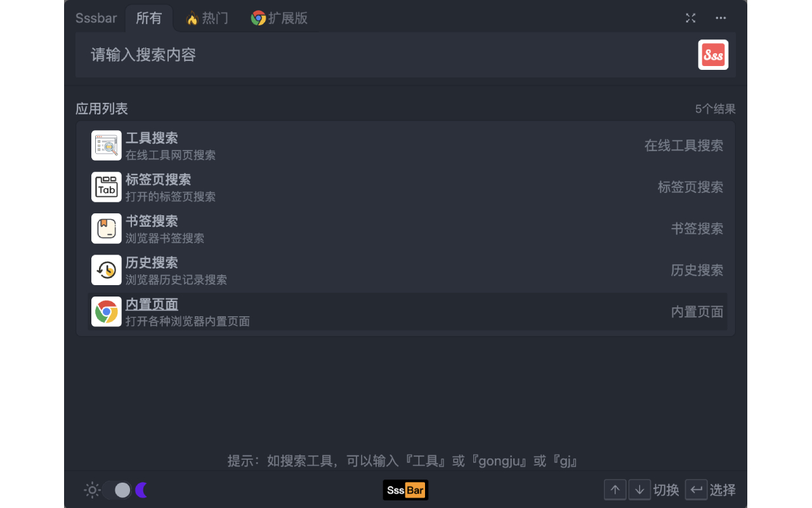
Task: Click the fullscreen expand icon top right
Action: 690,18
